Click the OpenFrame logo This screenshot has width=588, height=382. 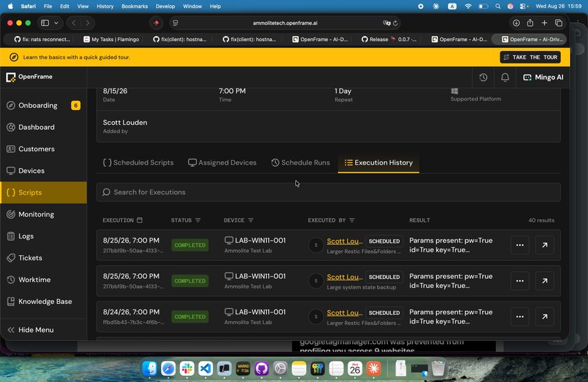pyautogui.click(x=29, y=77)
